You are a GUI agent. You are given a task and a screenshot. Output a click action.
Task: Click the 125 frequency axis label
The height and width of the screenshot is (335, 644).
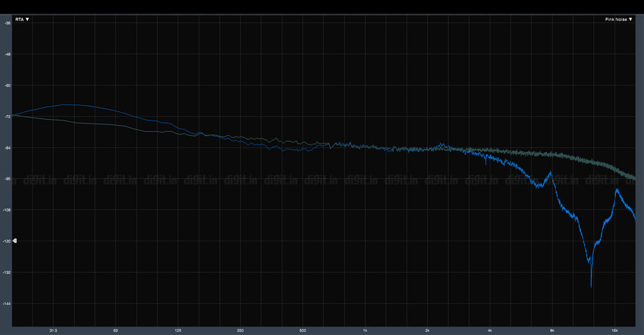coord(178,330)
